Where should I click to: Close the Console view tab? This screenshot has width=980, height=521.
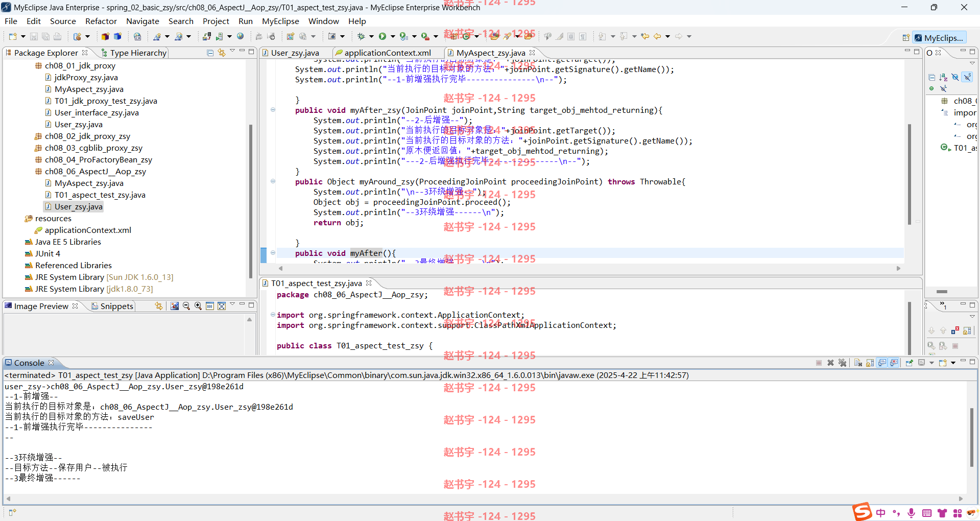[51, 363]
